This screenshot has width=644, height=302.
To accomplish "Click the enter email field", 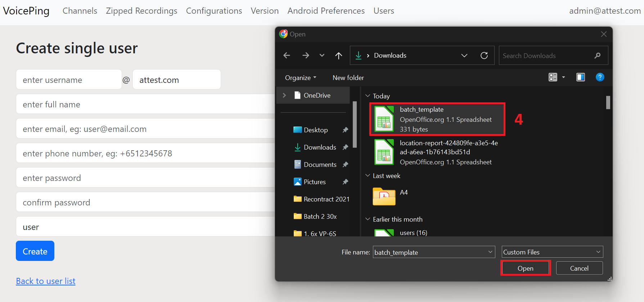I will (145, 129).
